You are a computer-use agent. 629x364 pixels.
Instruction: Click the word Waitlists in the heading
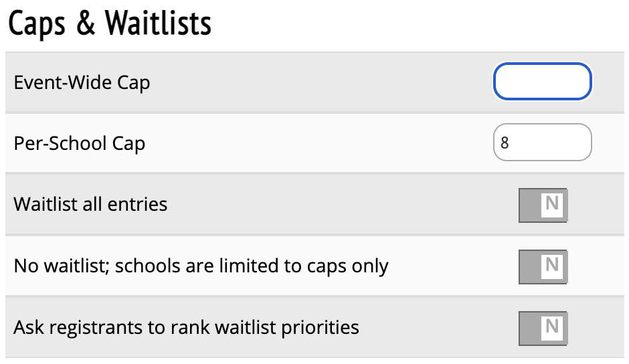tap(158, 23)
